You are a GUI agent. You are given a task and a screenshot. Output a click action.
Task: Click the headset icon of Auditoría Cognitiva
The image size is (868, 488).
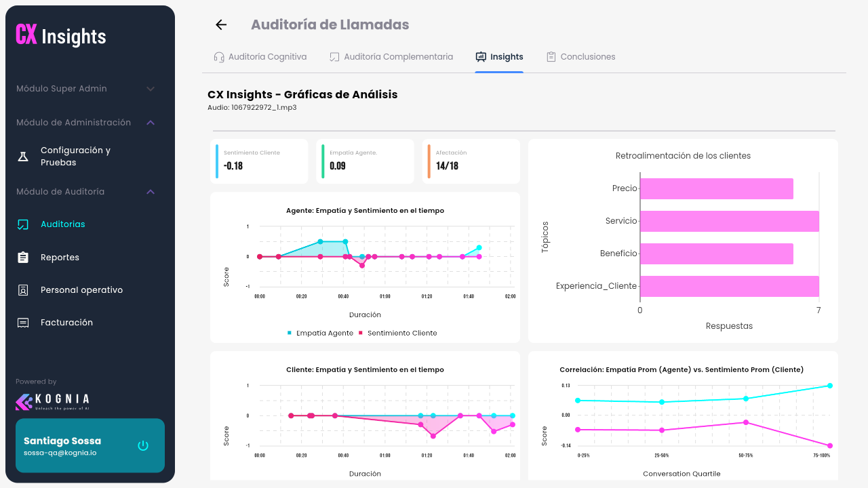(x=219, y=57)
